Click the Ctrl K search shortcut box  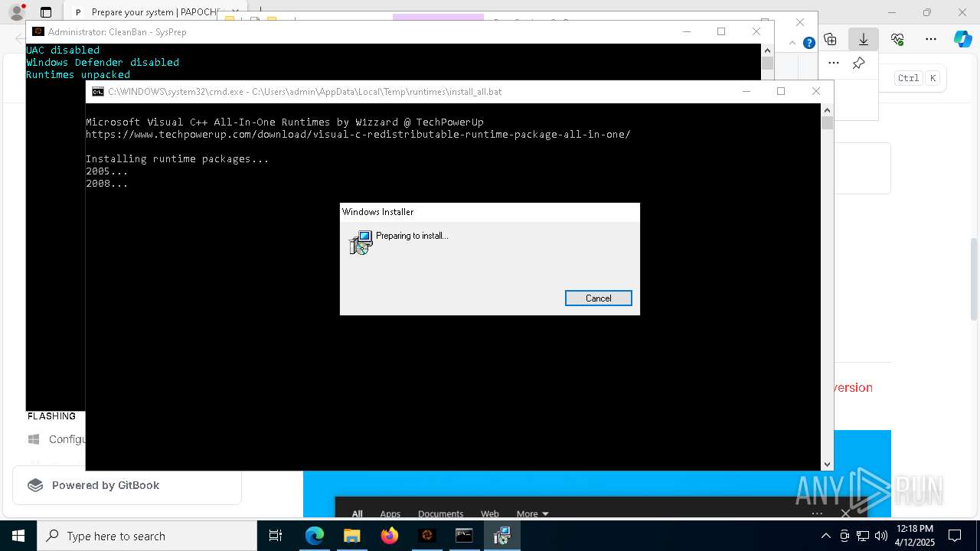coord(918,78)
